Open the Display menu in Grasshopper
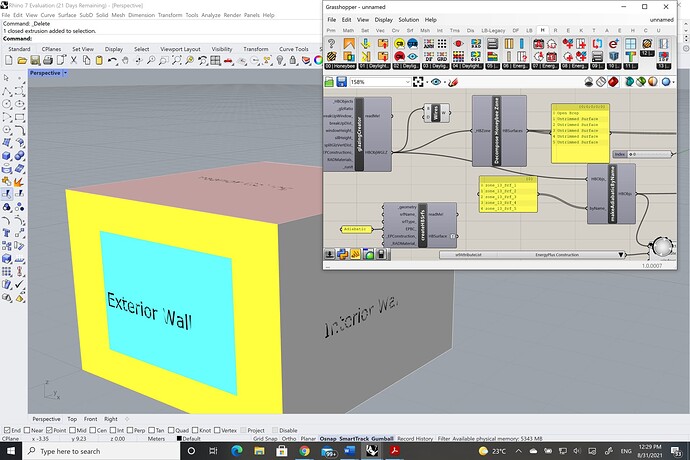Screen dimensions: 690x460 [383, 20]
